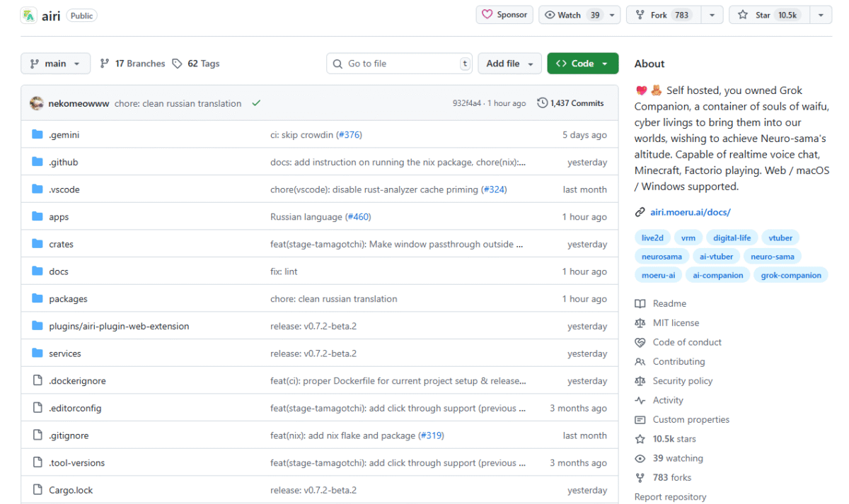Open the main branch selector

click(55, 64)
